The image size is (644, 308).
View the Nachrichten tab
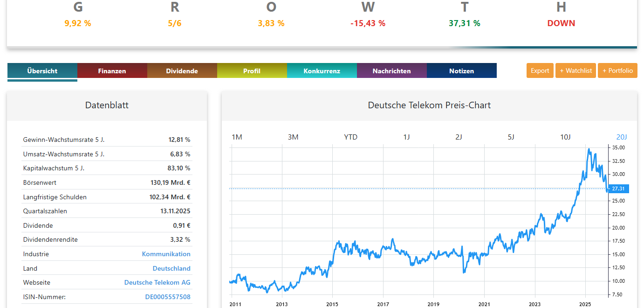coord(391,71)
